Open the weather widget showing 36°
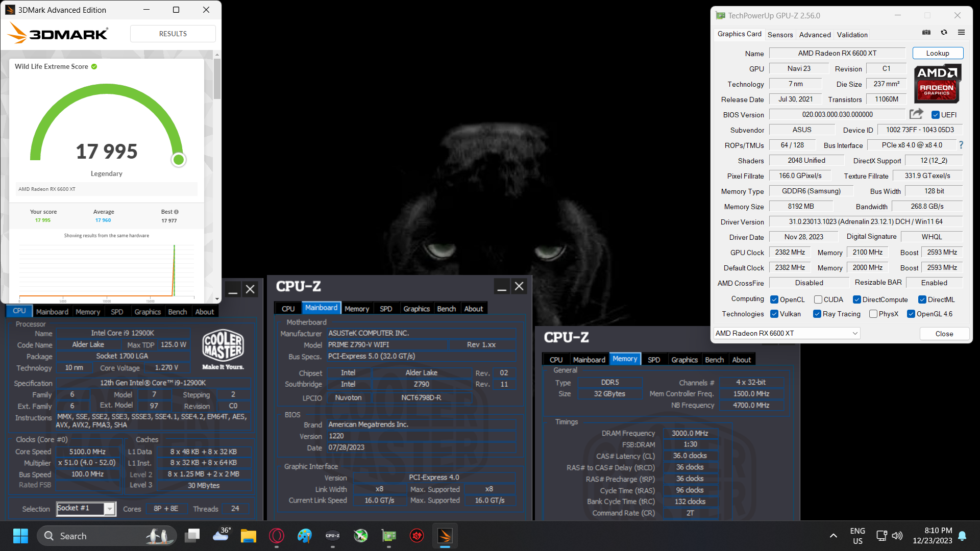Screen dimensions: 980x551 point(221,535)
